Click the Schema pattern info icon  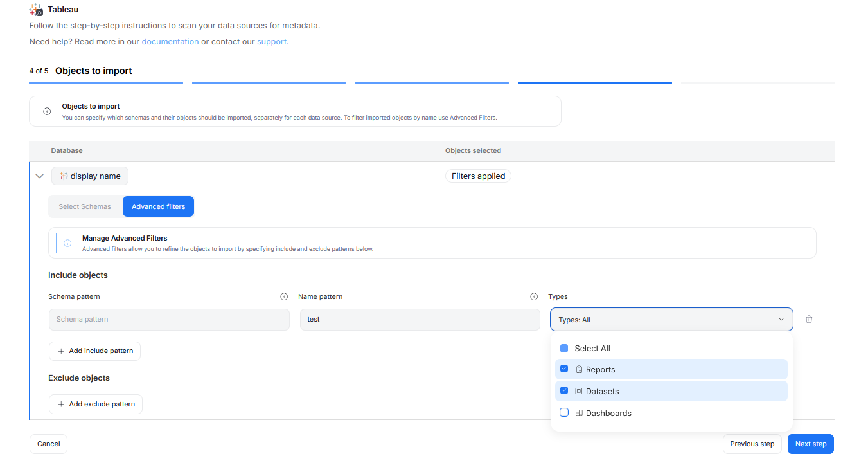[x=284, y=296]
